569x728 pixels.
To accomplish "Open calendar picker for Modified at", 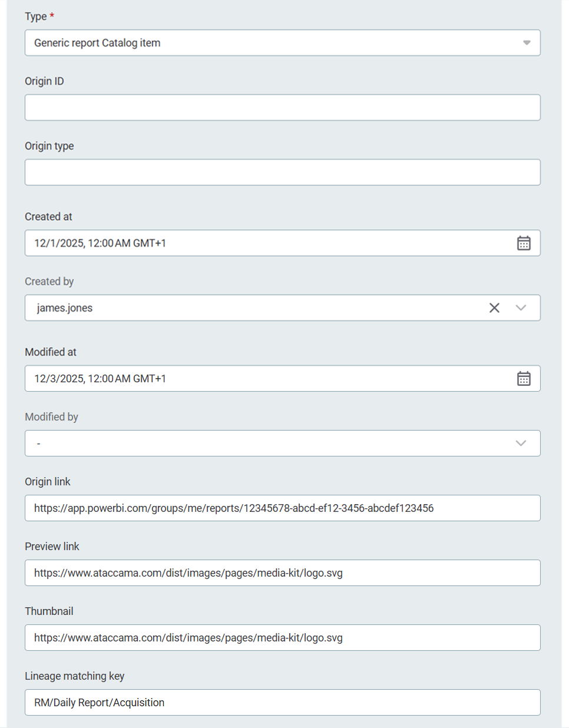I will pyautogui.click(x=523, y=379).
